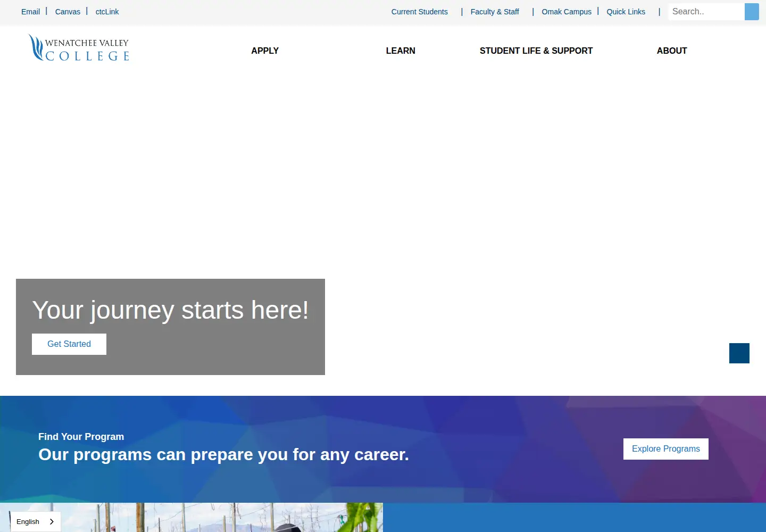The width and height of the screenshot is (766, 532).
Task: Click 'Our programs can prepare you' headline
Action: 223,455
